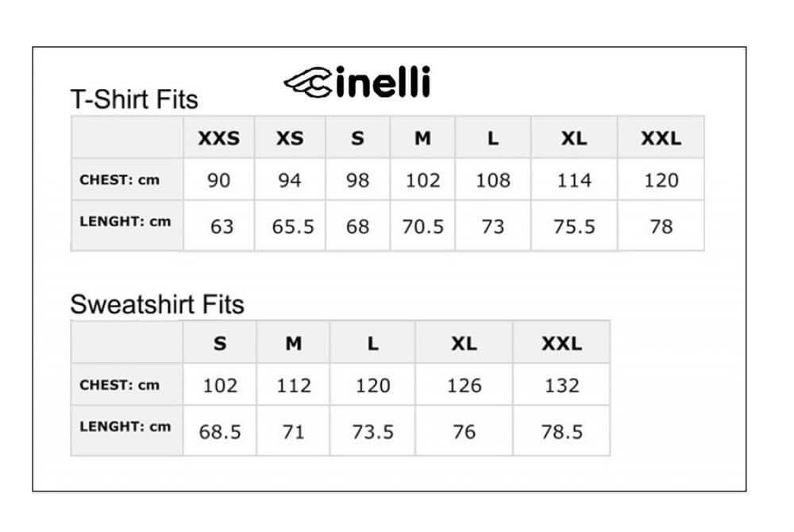The width and height of the screenshot is (794, 532).
Task: Click Sweatshirt chest value 126 cell
Action: tap(464, 384)
